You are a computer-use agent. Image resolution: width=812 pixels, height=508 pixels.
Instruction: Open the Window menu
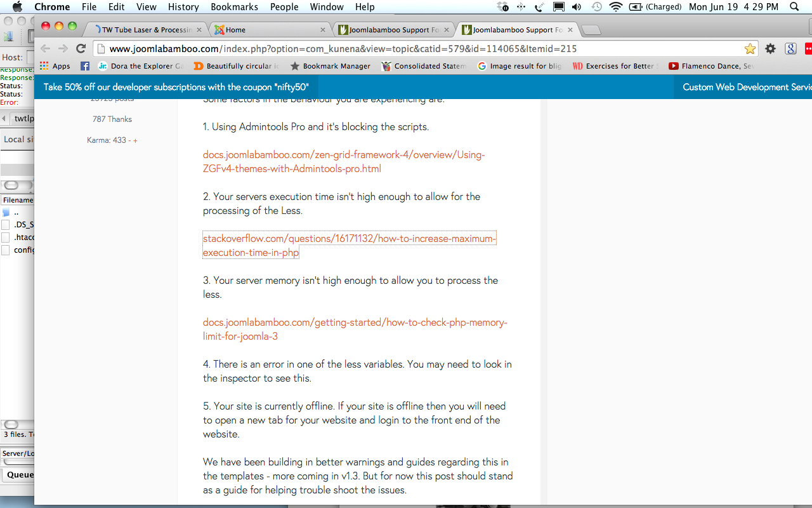click(x=327, y=7)
